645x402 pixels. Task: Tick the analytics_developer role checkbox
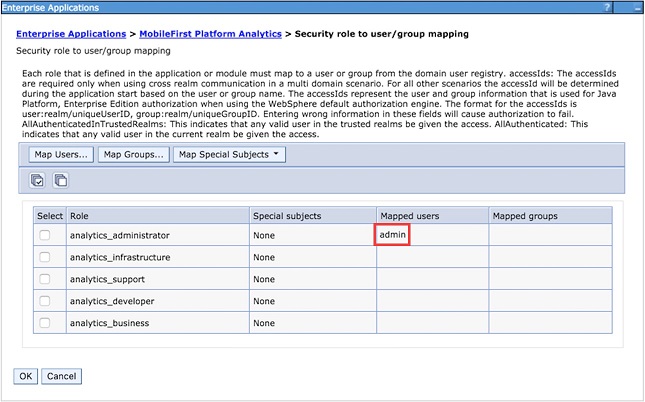click(x=44, y=301)
